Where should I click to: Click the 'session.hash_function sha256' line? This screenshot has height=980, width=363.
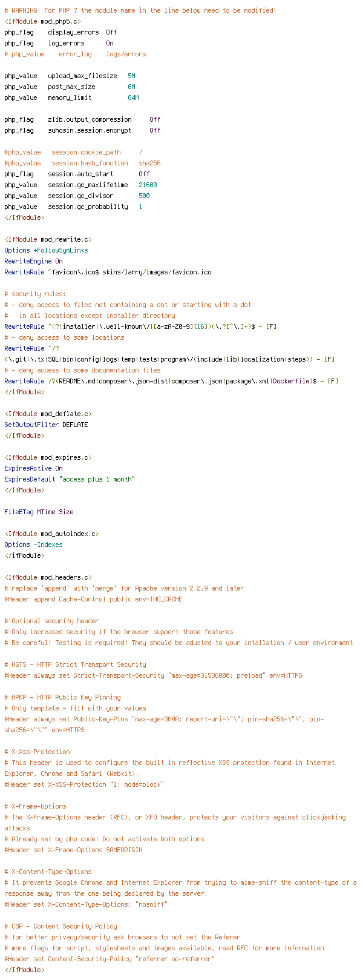click(x=82, y=163)
